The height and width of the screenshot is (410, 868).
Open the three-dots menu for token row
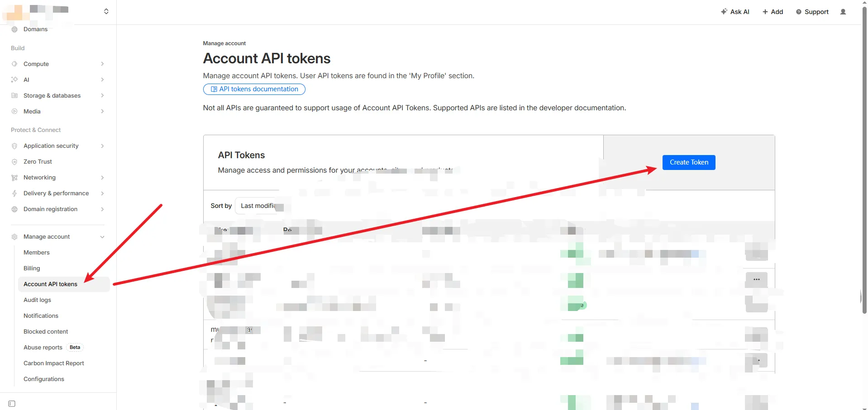[x=756, y=280]
